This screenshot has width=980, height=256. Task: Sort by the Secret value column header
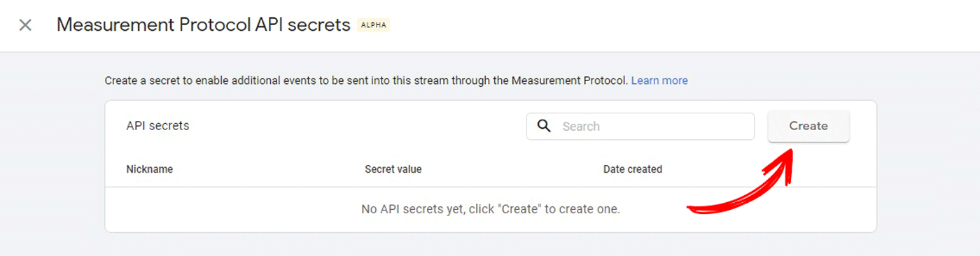393,169
